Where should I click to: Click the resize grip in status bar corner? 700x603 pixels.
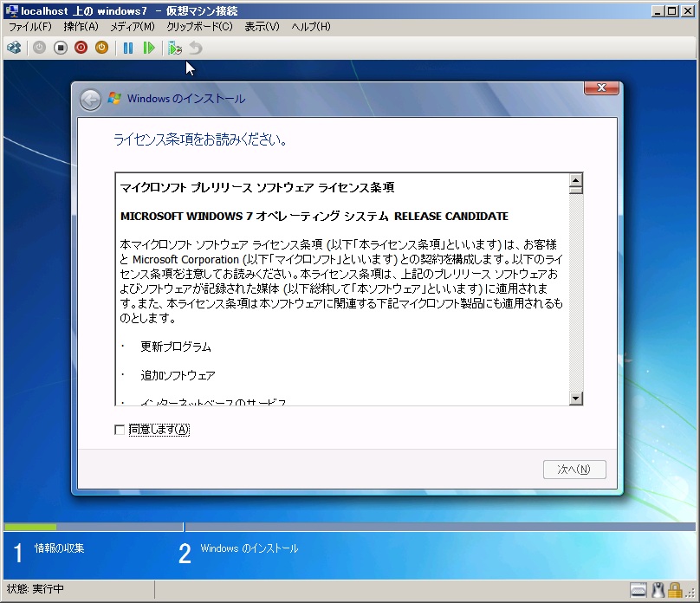[x=690, y=593]
